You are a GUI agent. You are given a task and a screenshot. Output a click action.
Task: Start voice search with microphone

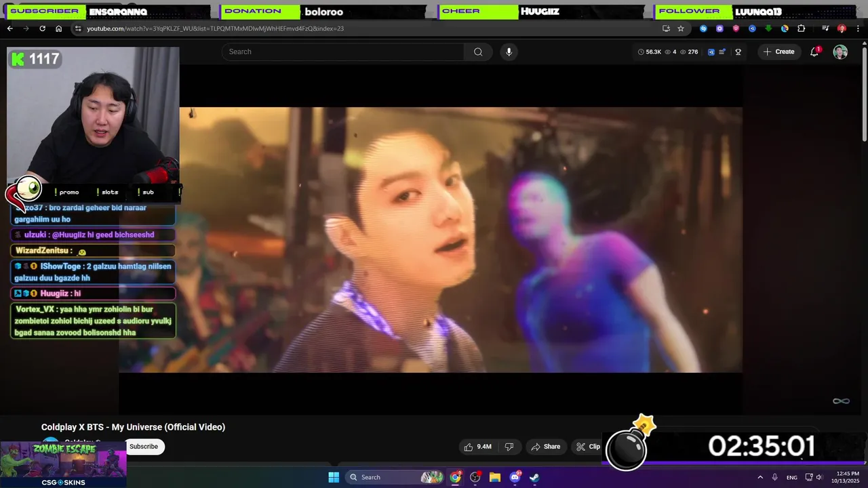509,52
